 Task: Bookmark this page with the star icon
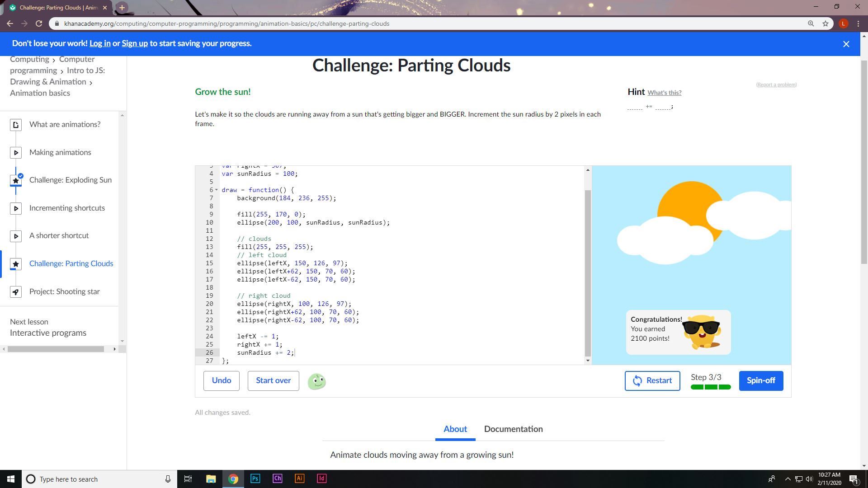(826, 23)
